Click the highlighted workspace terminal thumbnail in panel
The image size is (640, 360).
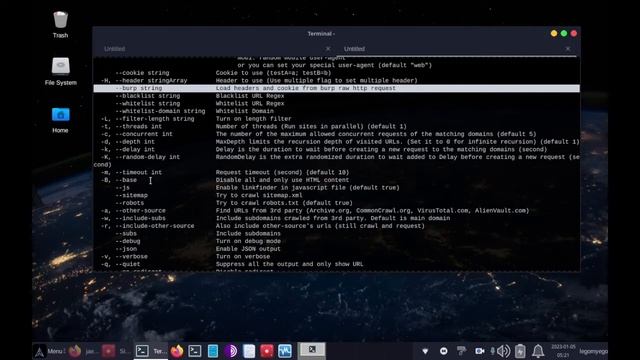coord(311,350)
